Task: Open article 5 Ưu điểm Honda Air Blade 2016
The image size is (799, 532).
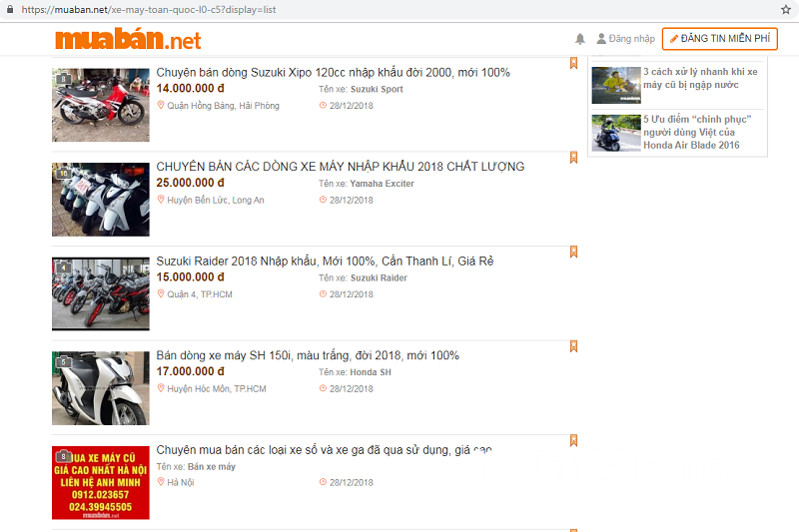Action: [697, 132]
